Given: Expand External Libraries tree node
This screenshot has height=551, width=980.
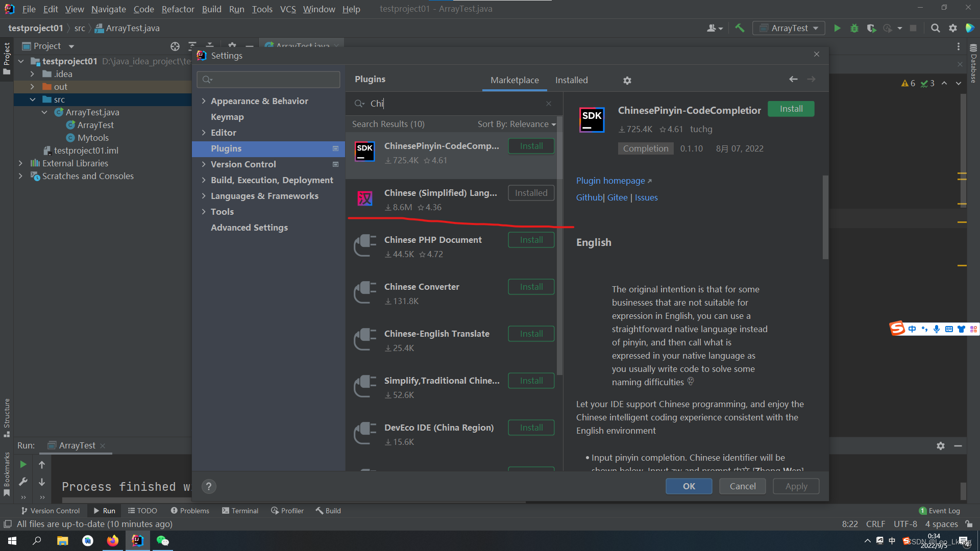Looking at the screenshot, I should pos(20,163).
